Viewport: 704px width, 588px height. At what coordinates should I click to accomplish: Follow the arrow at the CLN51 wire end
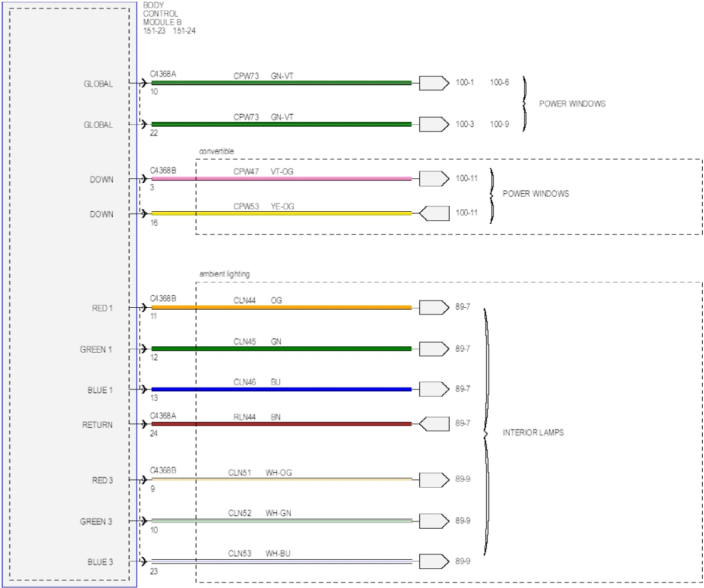coord(434,480)
